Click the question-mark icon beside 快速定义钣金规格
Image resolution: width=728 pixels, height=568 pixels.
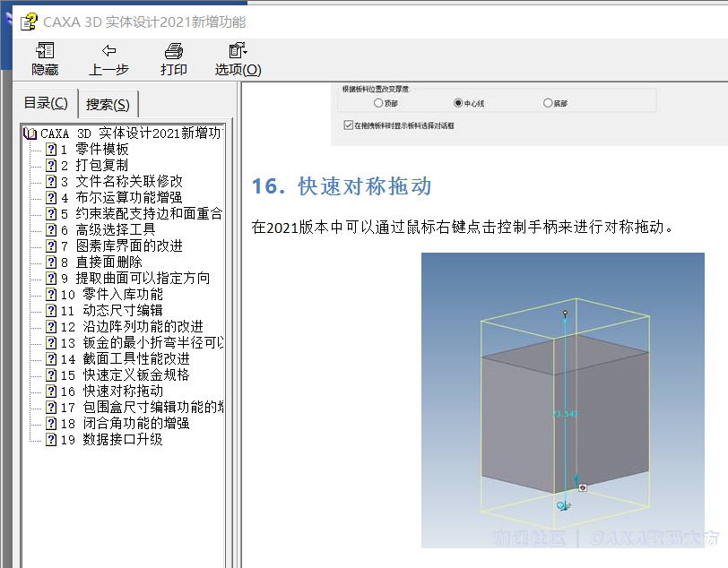tap(51, 375)
